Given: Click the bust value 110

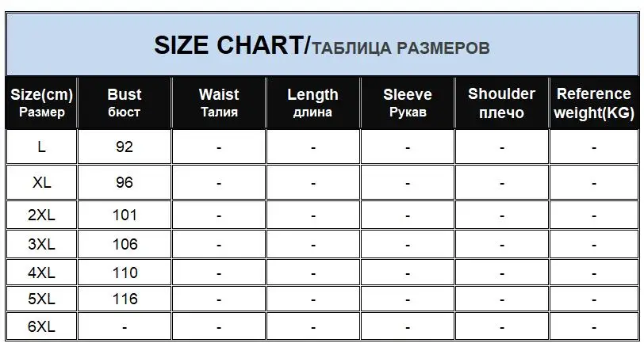Looking at the screenshot, I should tap(125, 273).
